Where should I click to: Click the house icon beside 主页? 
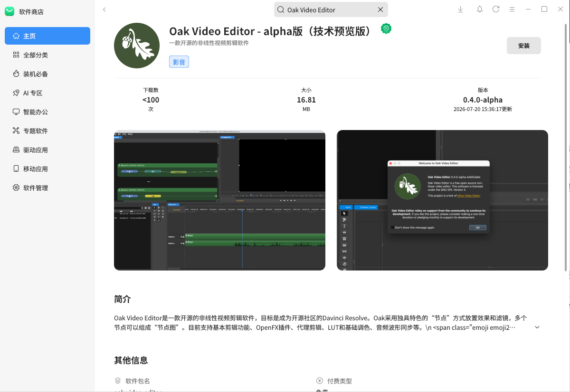[x=16, y=36]
